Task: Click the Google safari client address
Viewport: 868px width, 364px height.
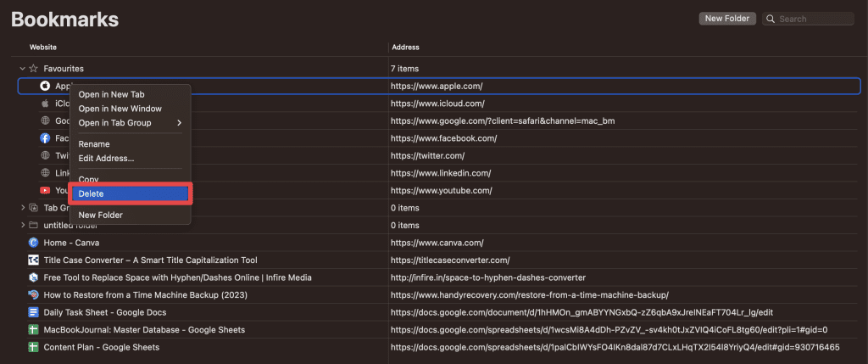Action: click(504, 120)
